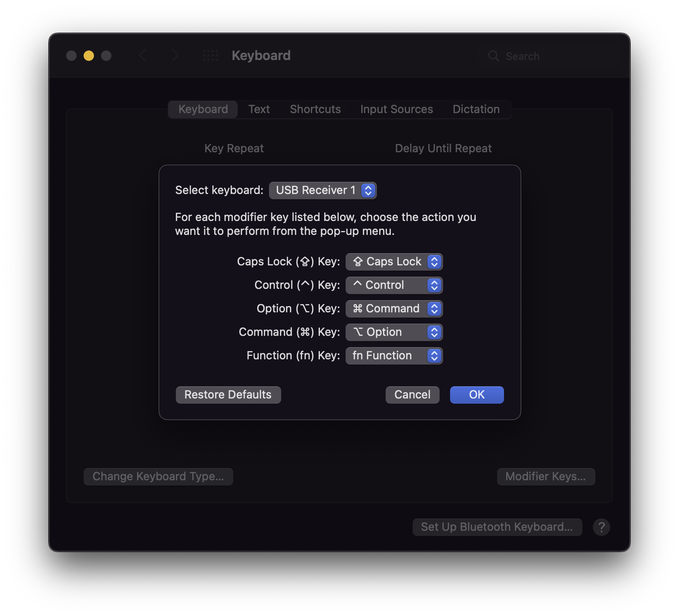Switch to the Shortcuts tab

click(315, 109)
